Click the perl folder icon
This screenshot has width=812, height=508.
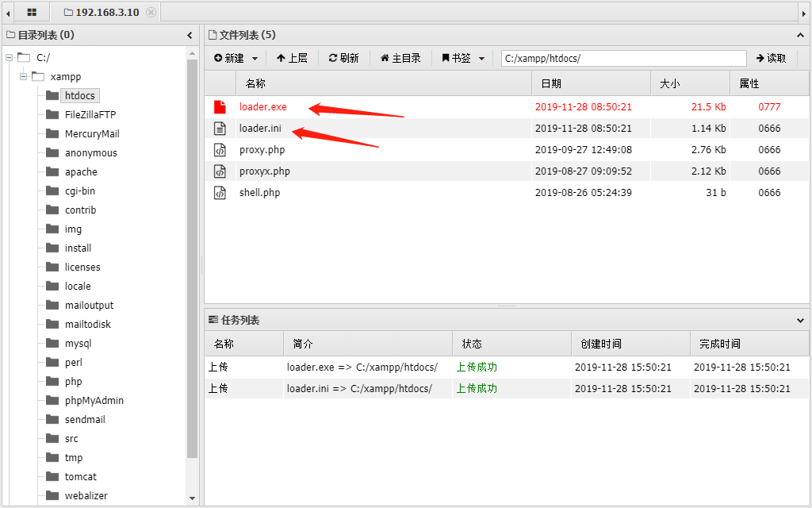pyautogui.click(x=52, y=362)
